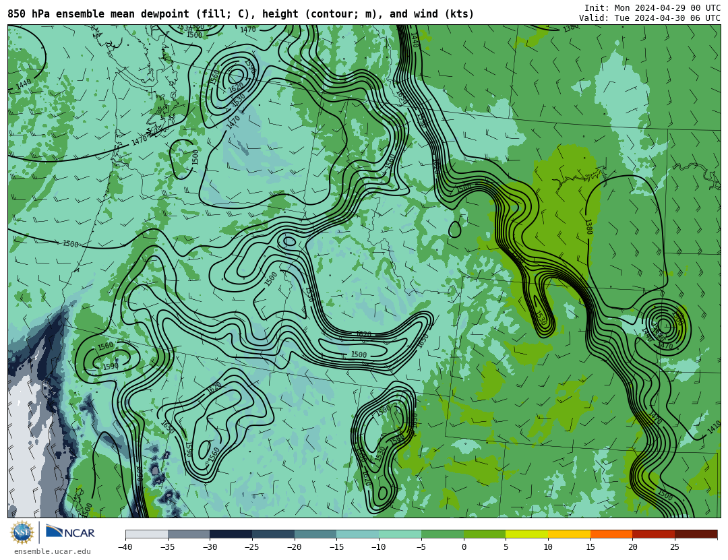Click the 15 colorbar tick label

[x=590, y=547]
